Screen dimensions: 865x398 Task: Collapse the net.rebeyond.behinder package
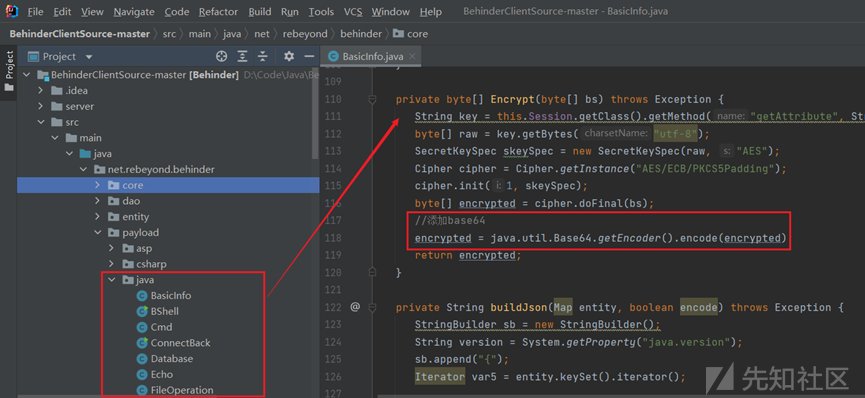(x=83, y=169)
